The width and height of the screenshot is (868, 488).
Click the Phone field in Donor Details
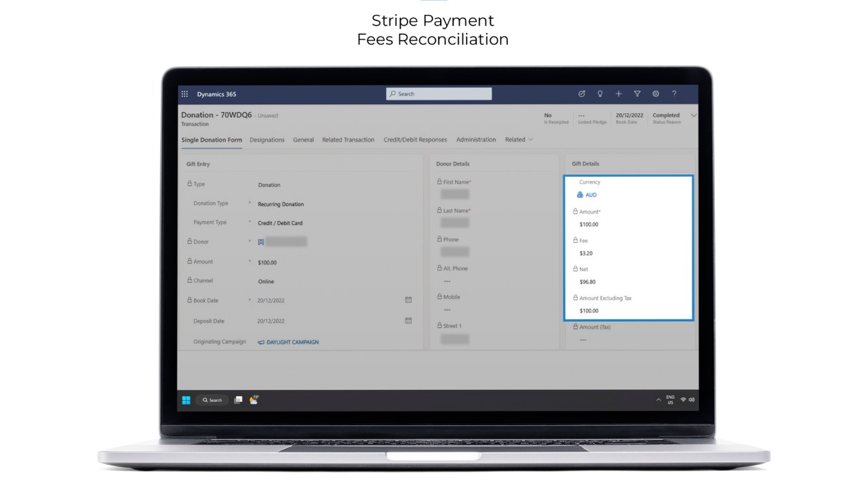tap(454, 251)
